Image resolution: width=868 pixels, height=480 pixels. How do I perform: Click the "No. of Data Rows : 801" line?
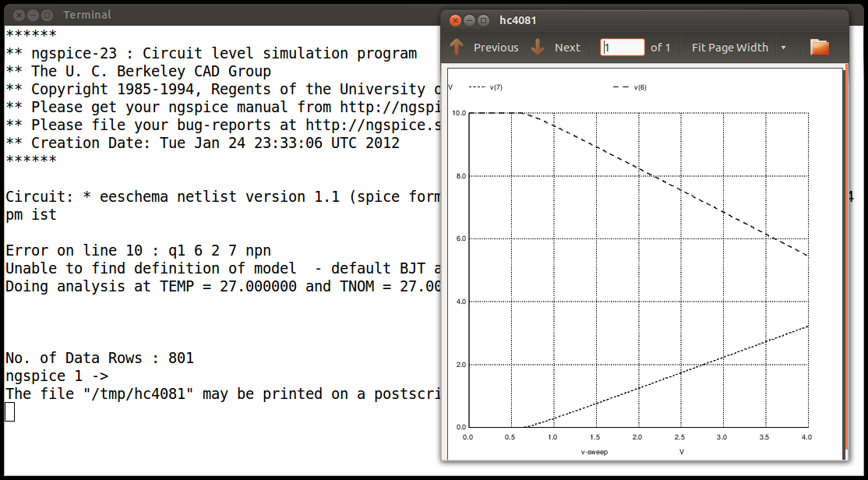click(100, 358)
